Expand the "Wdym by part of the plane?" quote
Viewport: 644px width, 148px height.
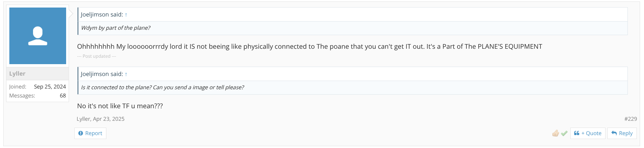pyautogui.click(x=116, y=28)
